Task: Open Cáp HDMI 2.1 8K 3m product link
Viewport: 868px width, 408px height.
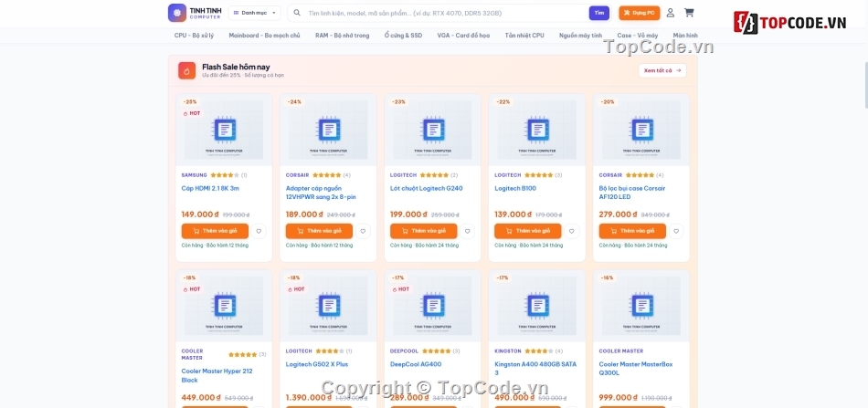Action: coord(210,189)
